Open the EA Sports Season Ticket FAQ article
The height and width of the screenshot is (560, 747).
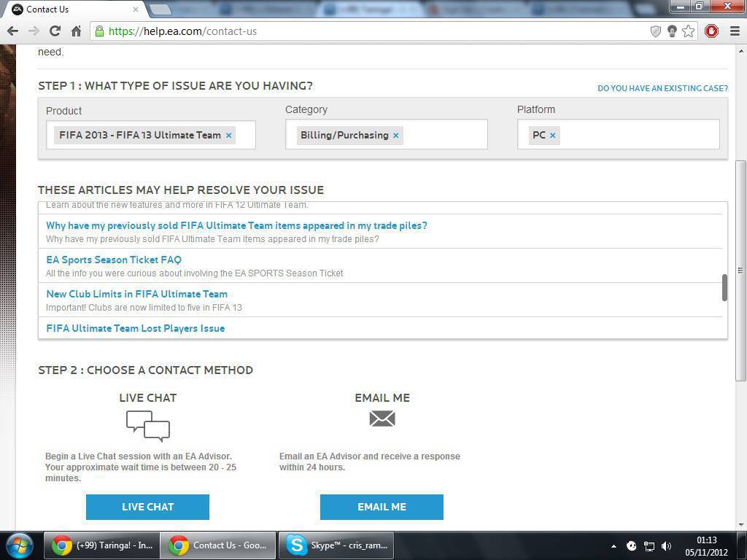(x=114, y=260)
